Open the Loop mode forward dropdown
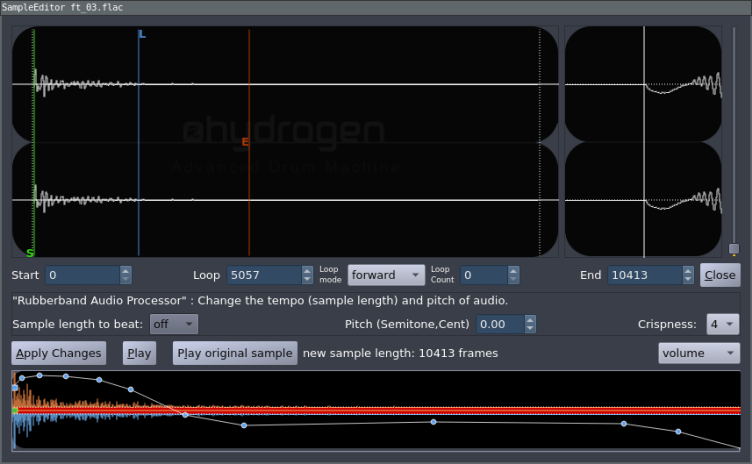This screenshot has width=752, height=464. tap(386, 275)
